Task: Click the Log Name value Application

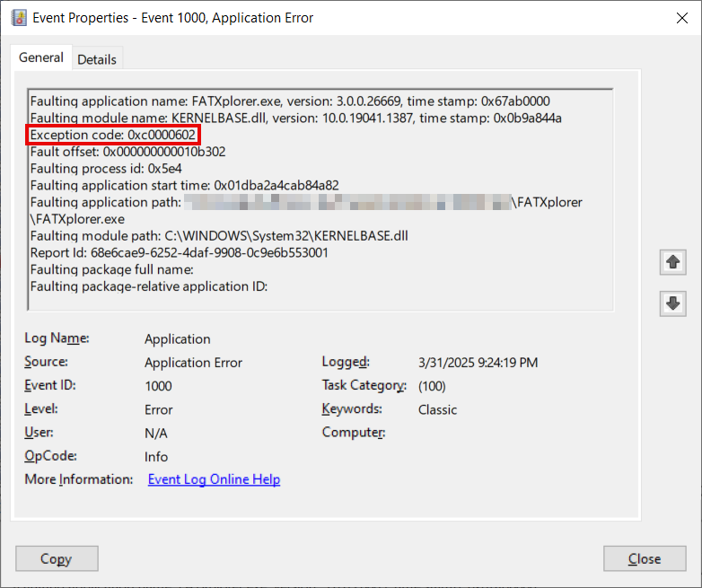Action: pos(177,339)
